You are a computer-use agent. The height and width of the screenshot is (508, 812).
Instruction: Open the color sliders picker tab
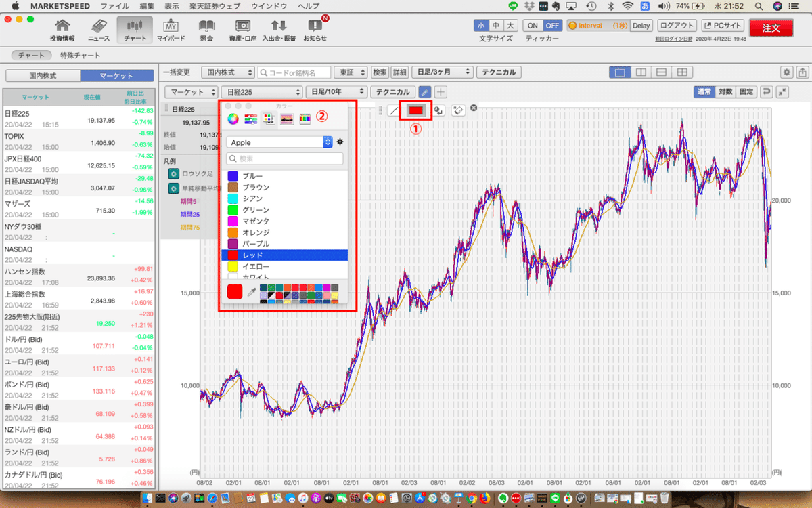pyautogui.click(x=251, y=119)
